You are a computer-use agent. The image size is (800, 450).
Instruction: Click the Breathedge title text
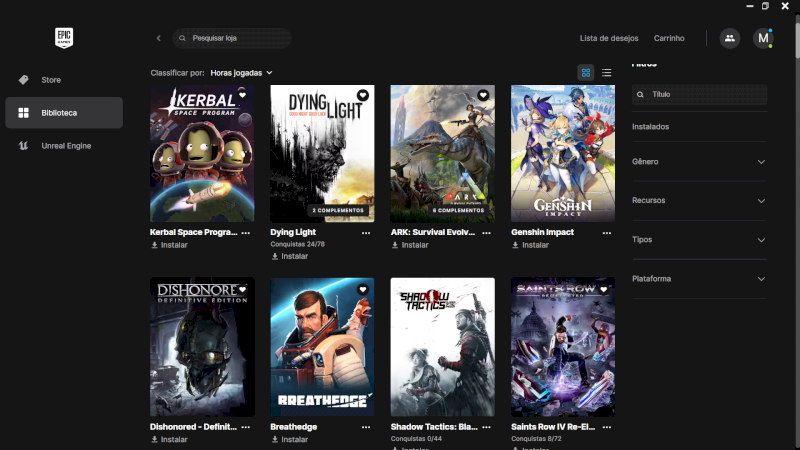pos(293,427)
